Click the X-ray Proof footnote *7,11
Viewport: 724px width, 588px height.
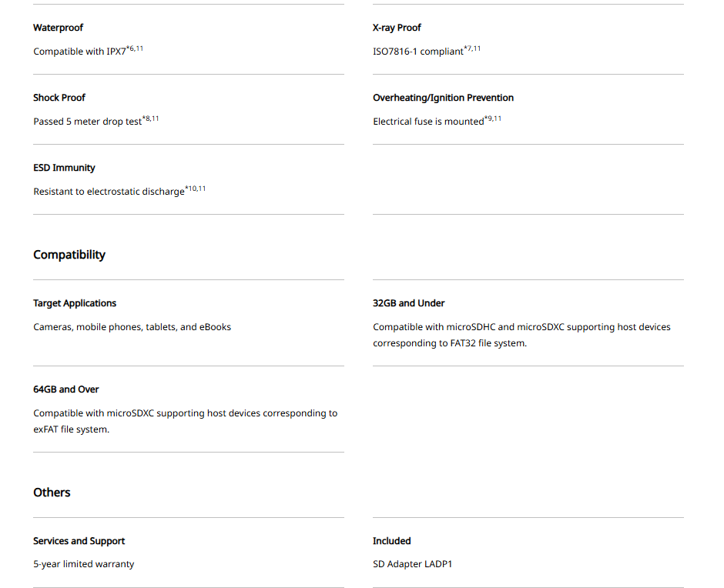coord(472,48)
